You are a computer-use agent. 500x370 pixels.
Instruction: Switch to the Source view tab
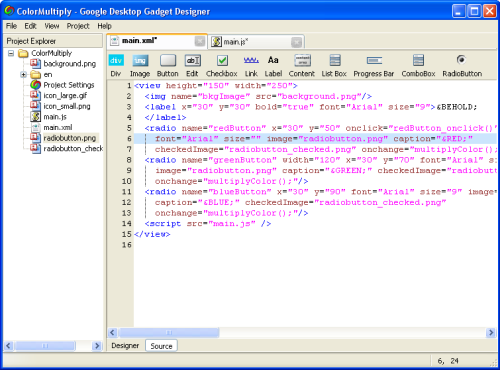161,346
